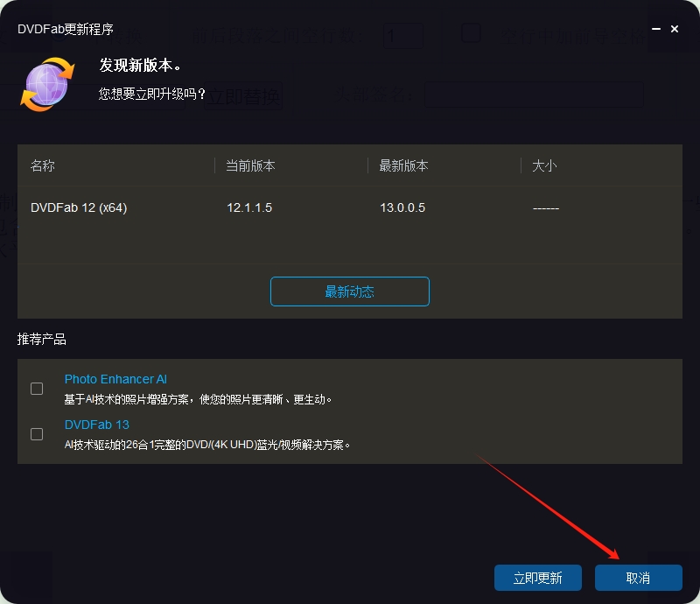Screen dimensions: 700x604
Task: Click the 大小 column header
Action: tap(544, 165)
